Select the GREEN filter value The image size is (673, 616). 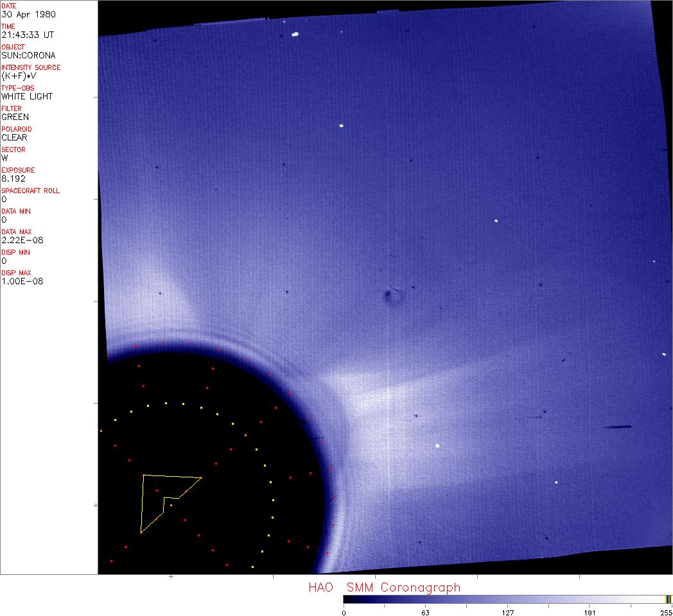pos(15,117)
